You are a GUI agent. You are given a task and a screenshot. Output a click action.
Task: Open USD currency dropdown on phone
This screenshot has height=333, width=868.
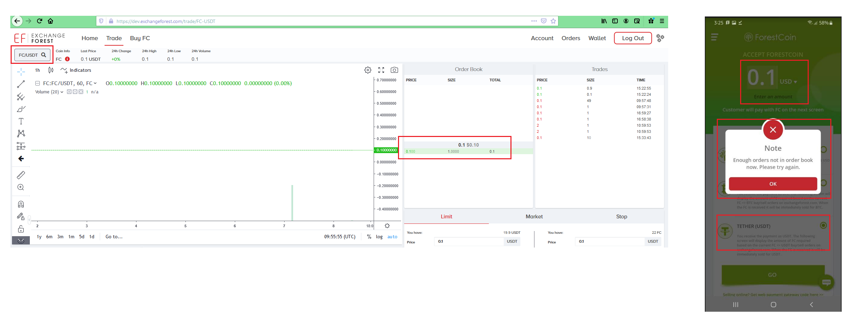point(788,82)
